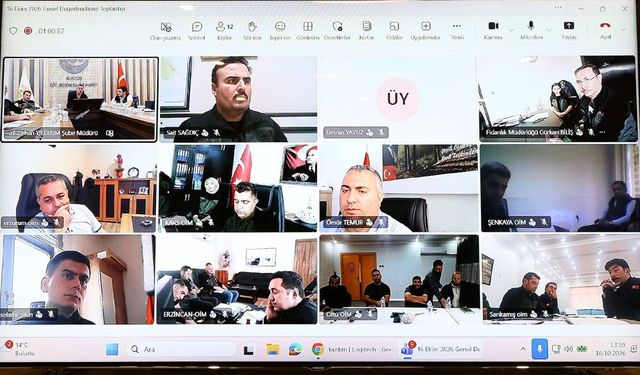
Task: Select the erzurum oim video tile
Action: coord(78,189)
